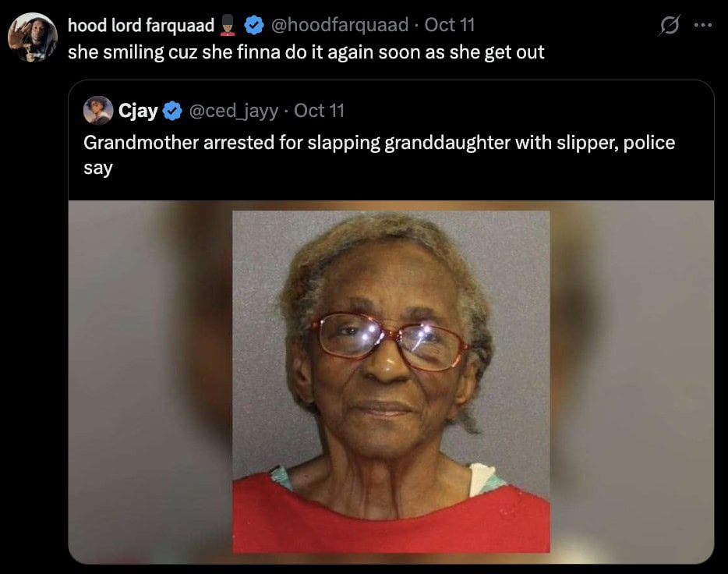The image size is (728, 574).
Task: Click the Grok slashed-circle icon
Action: tap(670, 25)
